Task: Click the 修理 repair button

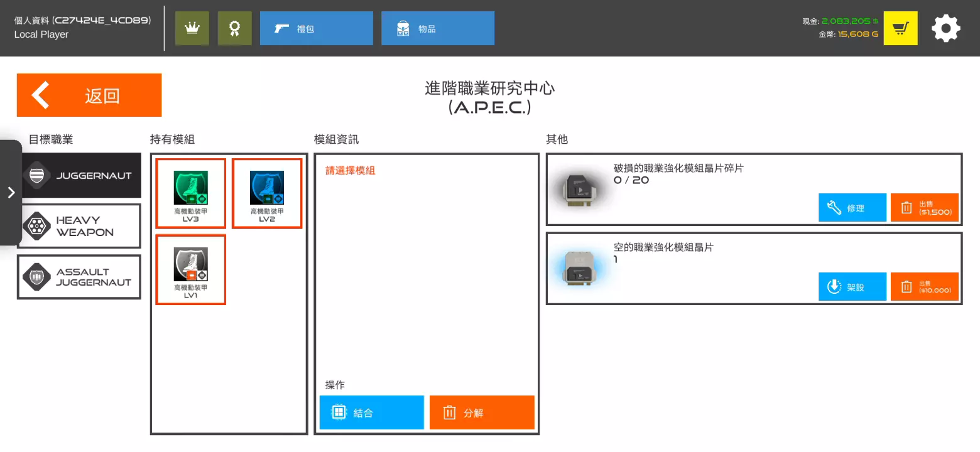Action: pyautogui.click(x=852, y=208)
